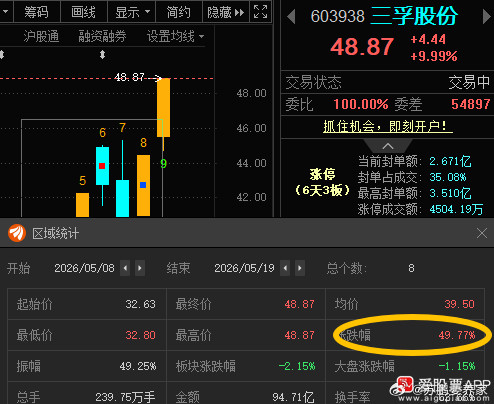The width and height of the screenshot is (494, 404).
Task: Click the red marker on candle 6
Action: point(102,166)
